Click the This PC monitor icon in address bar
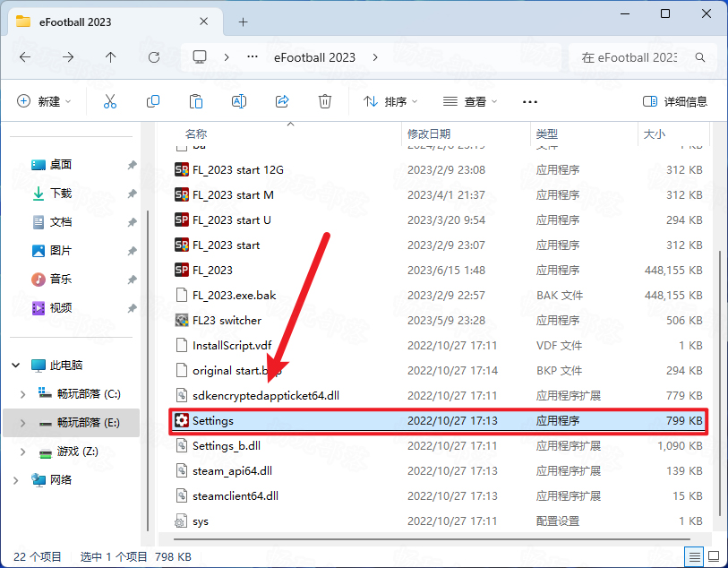The height and width of the screenshot is (568, 728). coord(200,57)
